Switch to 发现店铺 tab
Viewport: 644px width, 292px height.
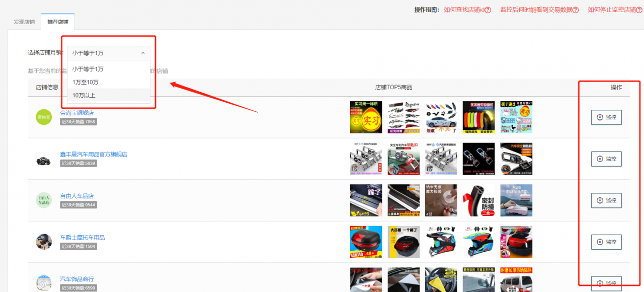[x=24, y=22]
